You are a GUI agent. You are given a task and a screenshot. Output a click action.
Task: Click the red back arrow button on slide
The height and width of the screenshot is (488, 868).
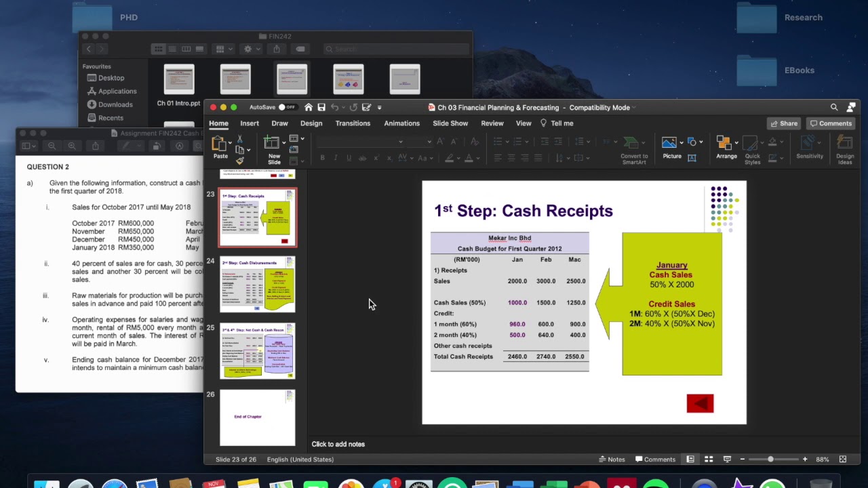pos(700,403)
